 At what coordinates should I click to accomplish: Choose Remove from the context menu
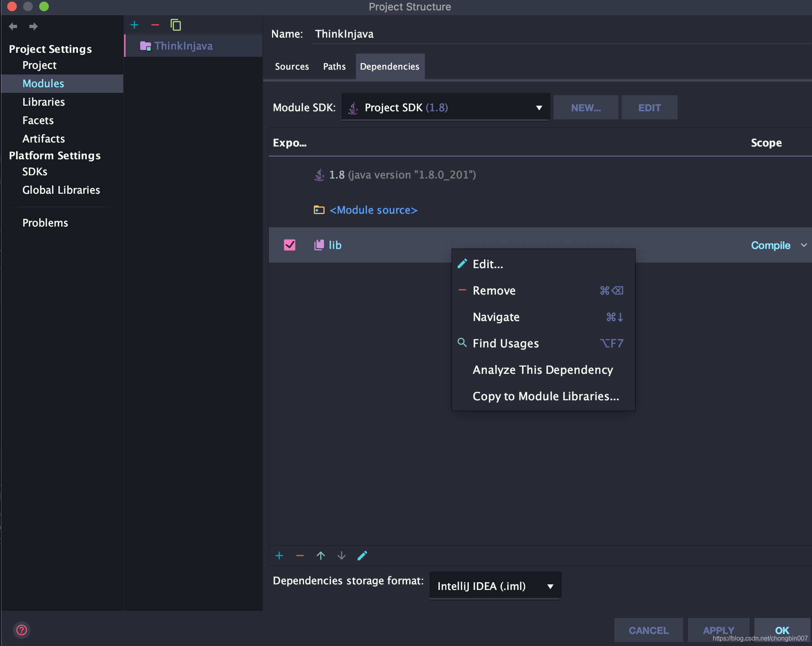[494, 291]
